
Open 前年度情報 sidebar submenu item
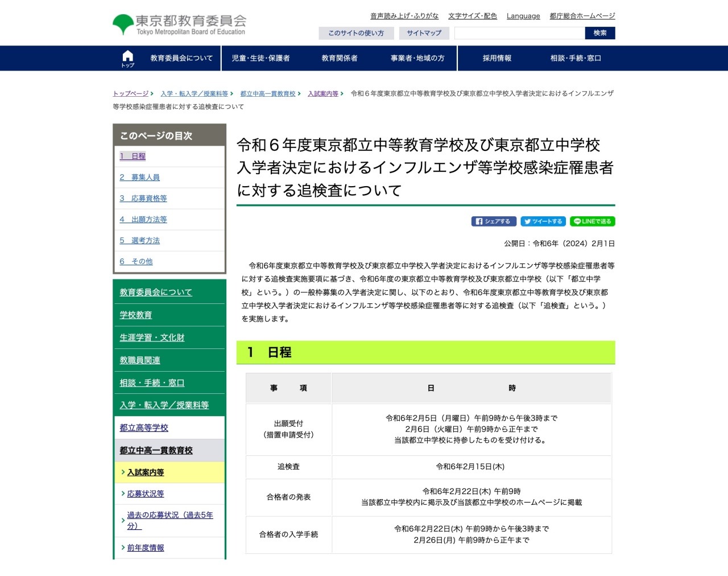point(146,548)
